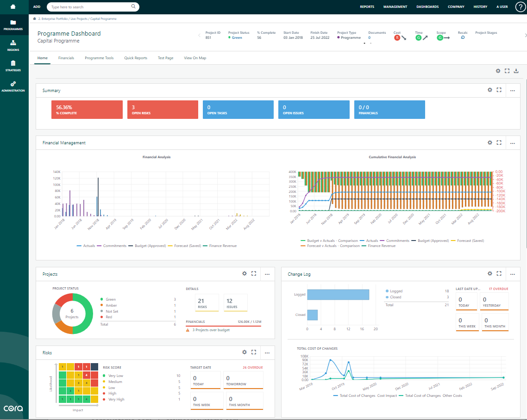
Task: Open the Dashboards menu
Action: [427, 7]
